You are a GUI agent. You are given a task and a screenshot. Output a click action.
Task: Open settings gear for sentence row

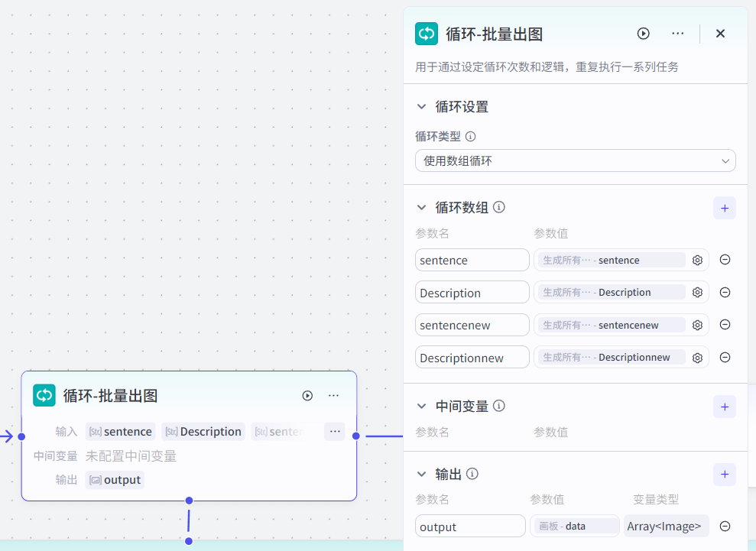[697, 261]
